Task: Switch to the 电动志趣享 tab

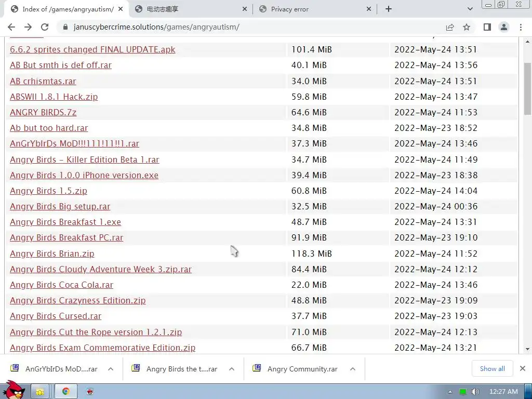Action: [190, 9]
